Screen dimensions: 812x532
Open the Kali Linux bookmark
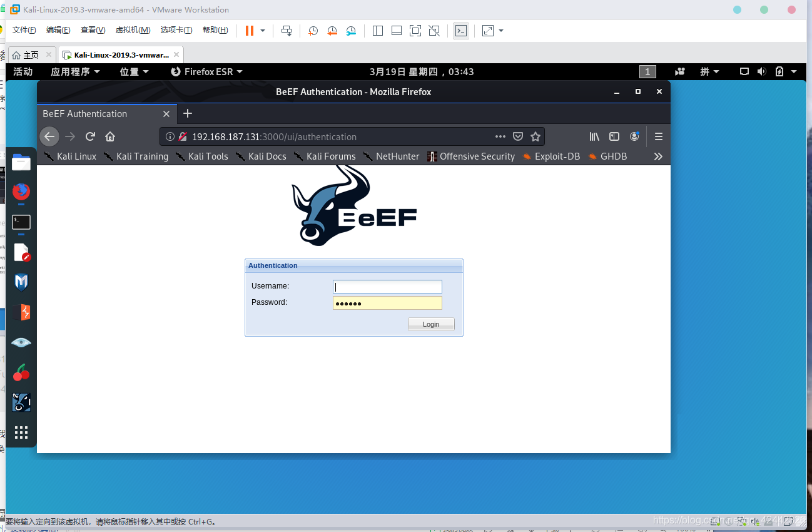tap(70, 156)
